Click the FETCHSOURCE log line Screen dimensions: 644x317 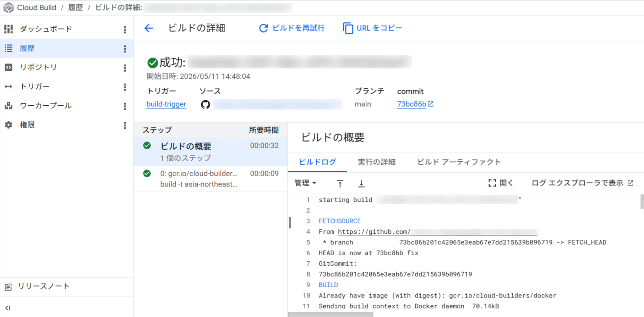[340, 221]
